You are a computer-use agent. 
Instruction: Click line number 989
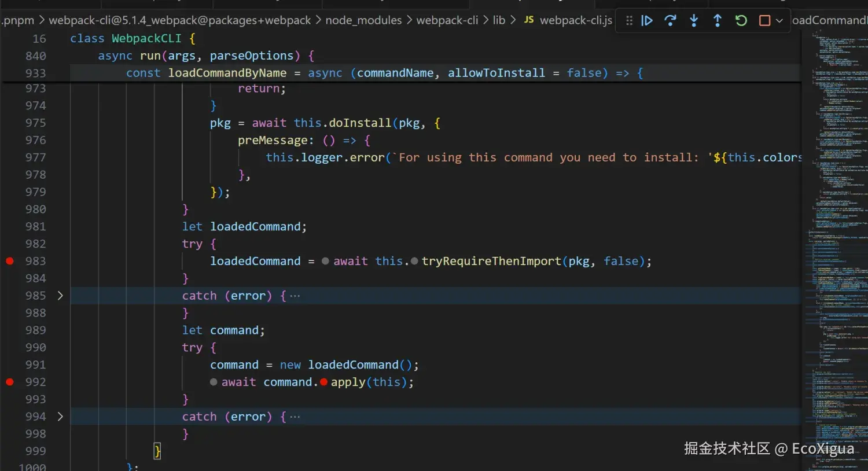pos(35,330)
